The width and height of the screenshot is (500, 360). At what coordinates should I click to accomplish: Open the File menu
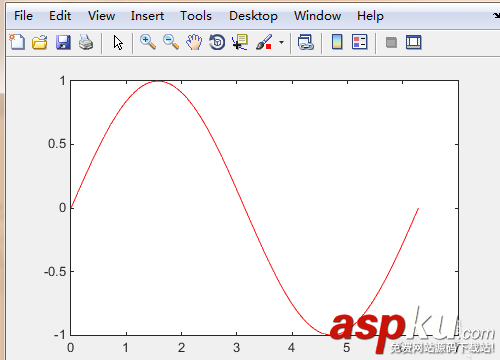pos(23,16)
